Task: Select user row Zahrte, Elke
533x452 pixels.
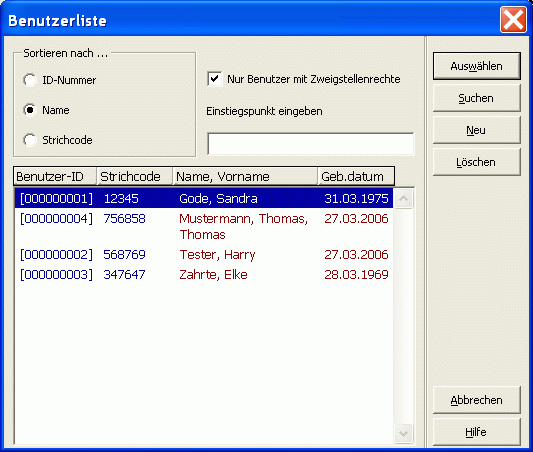Action: 204,274
